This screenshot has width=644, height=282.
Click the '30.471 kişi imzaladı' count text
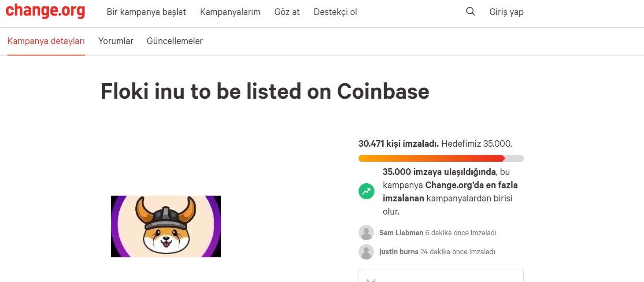click(398, 144)
